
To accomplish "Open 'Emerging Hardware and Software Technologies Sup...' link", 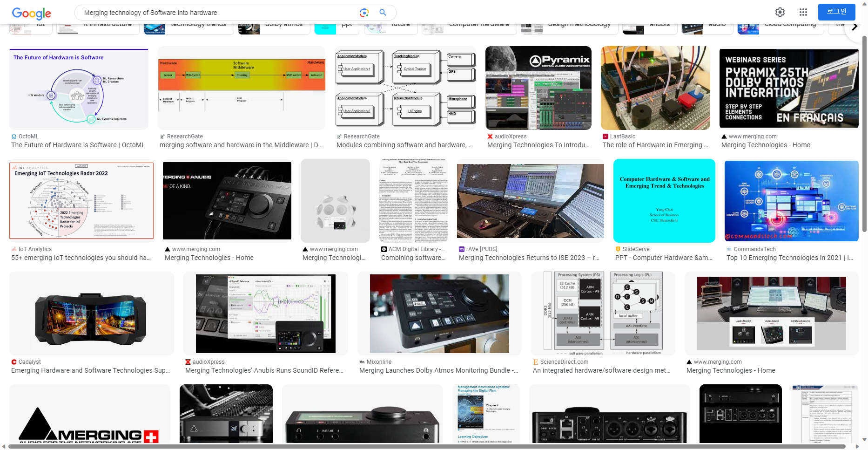I will point(91,370).
